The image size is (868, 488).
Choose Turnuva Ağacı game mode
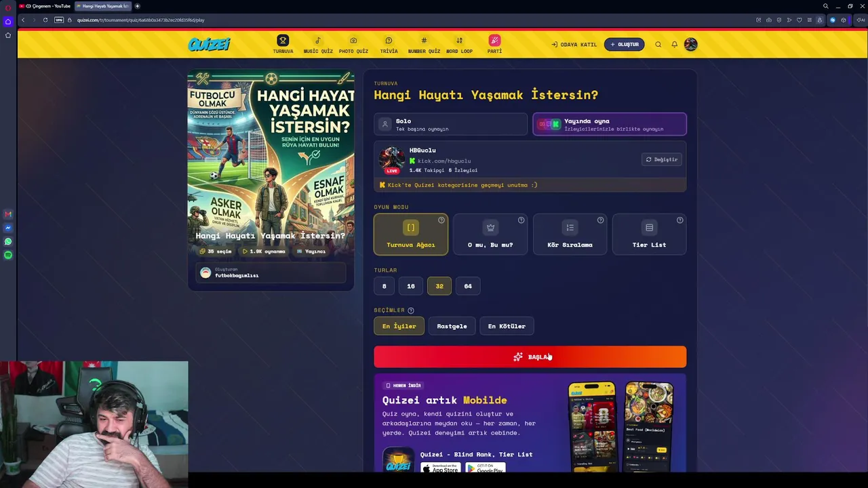(411, 235)
